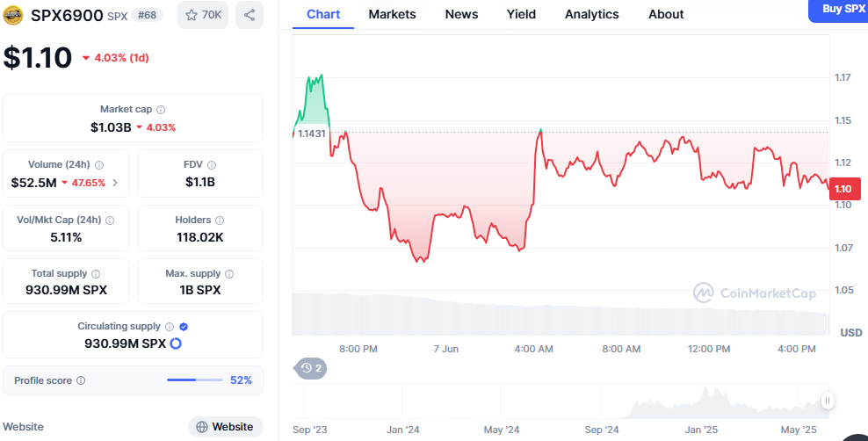This screenshot has height=441, width=868.
Task: Click the circulating supply progress ring
Action: tap(176, 343)
